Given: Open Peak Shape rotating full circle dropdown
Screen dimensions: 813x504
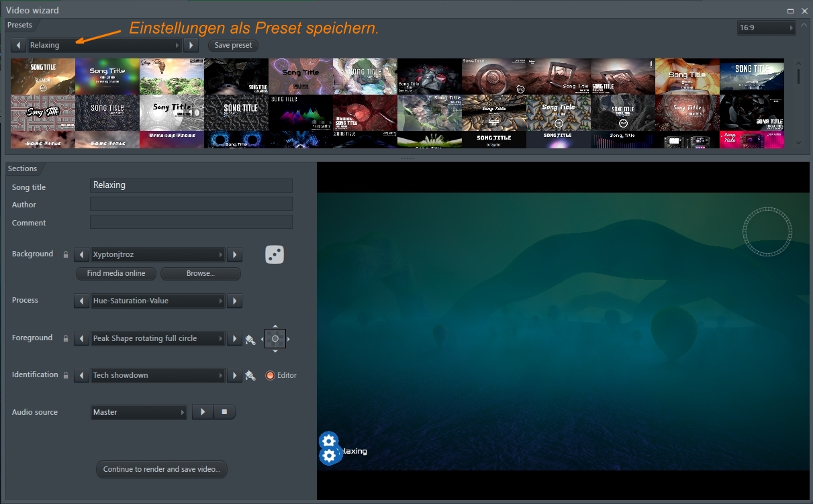Looking at the screenshot, I should pyautogui.click(x=157, y=338).
